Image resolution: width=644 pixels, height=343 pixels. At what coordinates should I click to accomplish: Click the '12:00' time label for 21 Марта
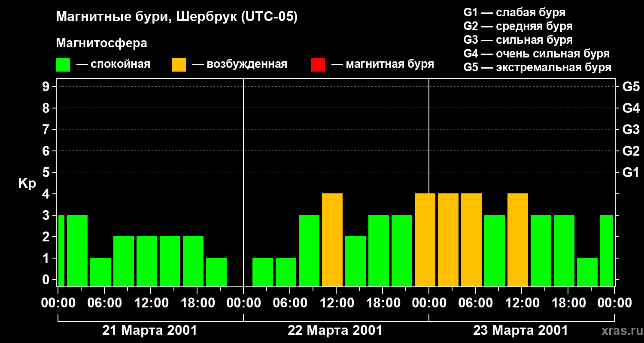tap(151, 303)
